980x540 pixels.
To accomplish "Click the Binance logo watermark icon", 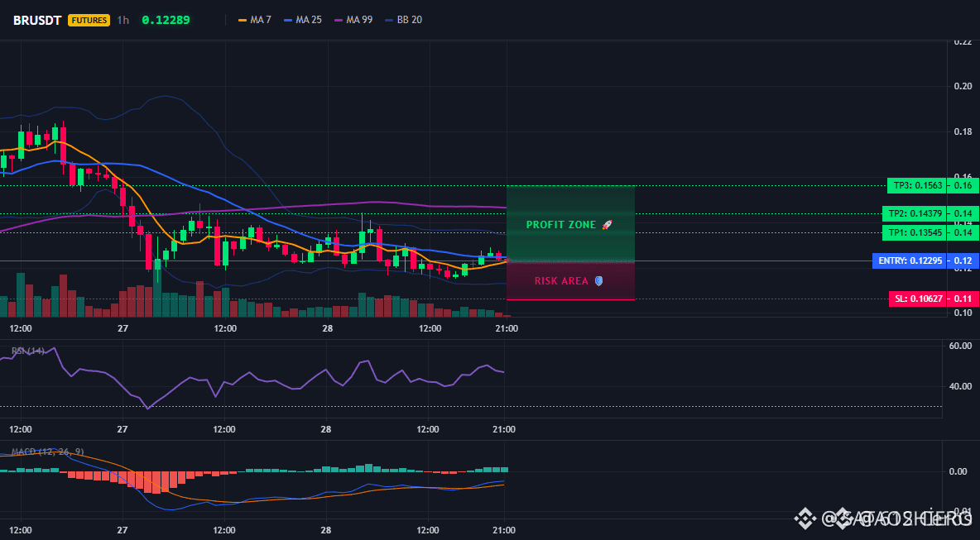I will click(805, 518).
